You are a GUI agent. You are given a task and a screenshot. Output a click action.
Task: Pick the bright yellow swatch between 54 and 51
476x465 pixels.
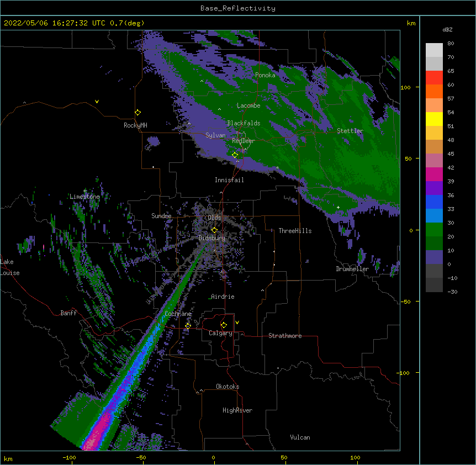pos(434,119)
